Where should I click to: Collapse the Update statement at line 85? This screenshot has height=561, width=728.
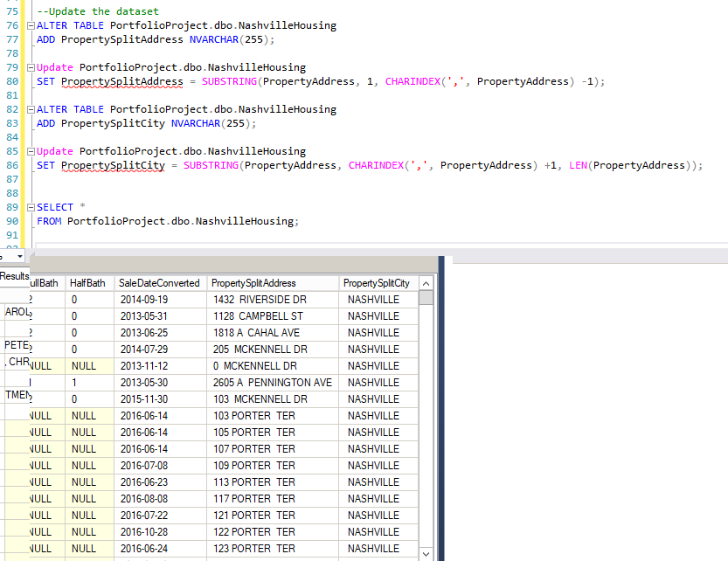point(31,152)
